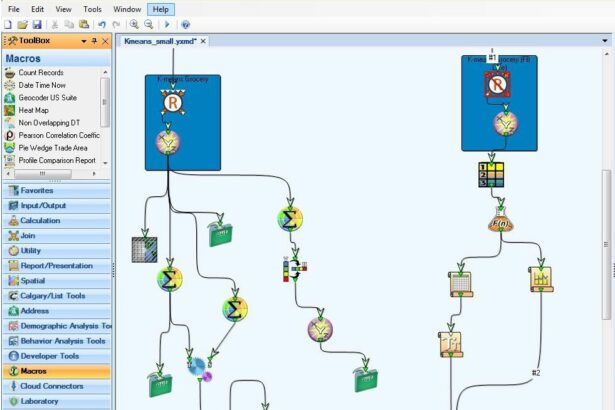Select the Tile tool with numbered grid

(490, 174)
